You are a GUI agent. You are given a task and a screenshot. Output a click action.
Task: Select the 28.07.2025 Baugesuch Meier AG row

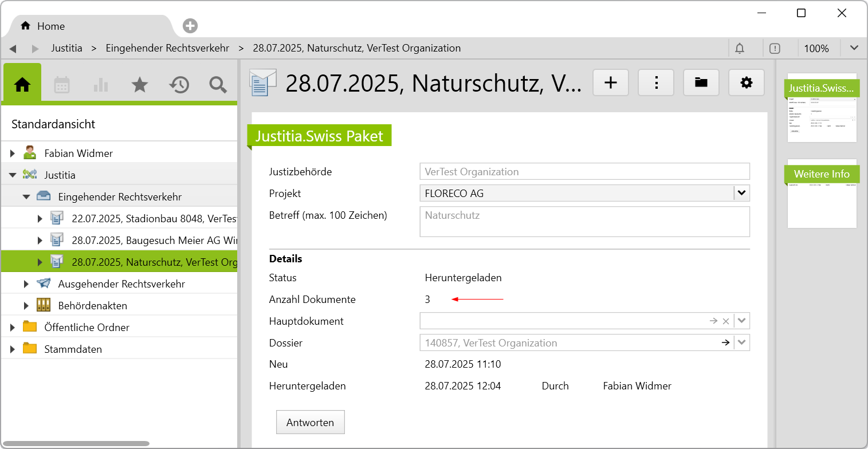(119, 240)
